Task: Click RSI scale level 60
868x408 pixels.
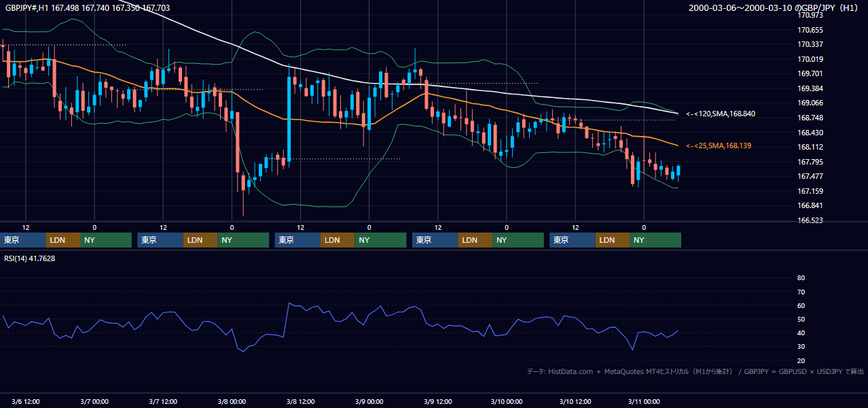Action: [801, 305]
